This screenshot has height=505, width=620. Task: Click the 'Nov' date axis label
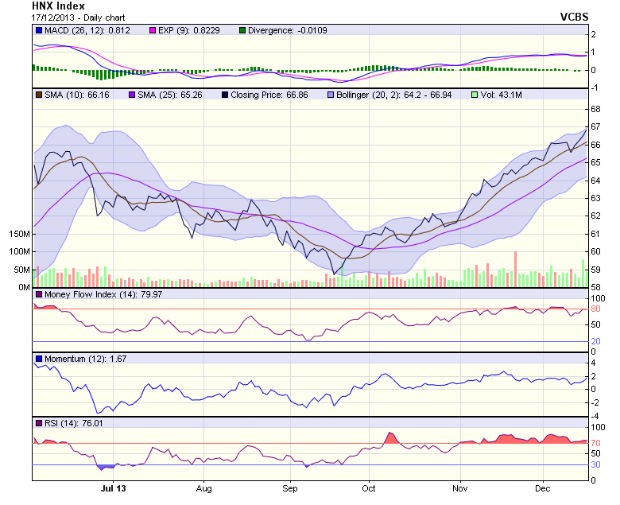459,489
